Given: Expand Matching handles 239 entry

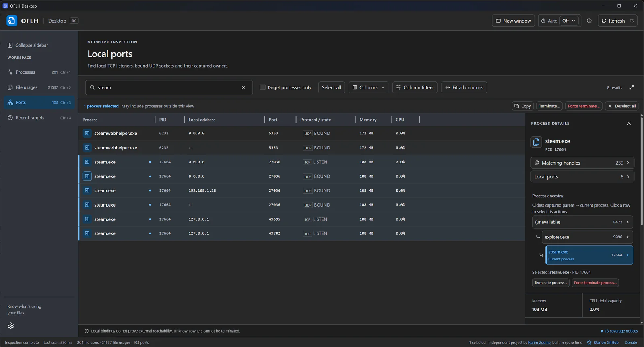Looking at the screenshot, I should (x=582, y=163).
